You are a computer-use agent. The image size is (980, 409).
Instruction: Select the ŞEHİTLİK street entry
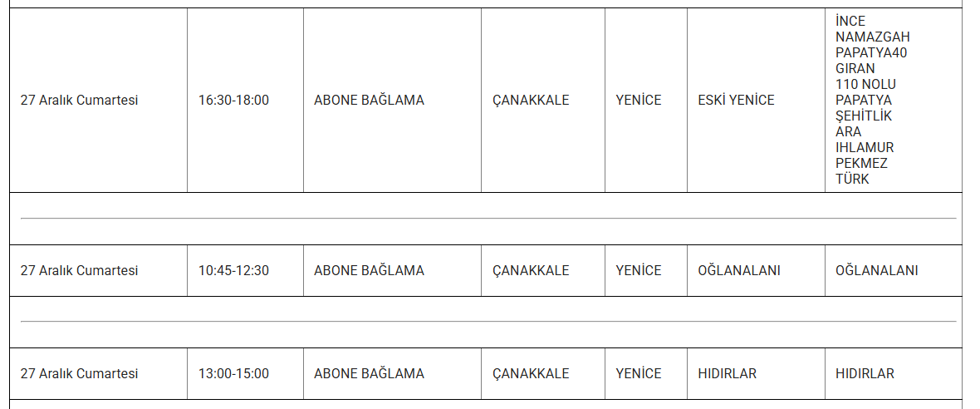pyautogui.click(x=863, y=116)
